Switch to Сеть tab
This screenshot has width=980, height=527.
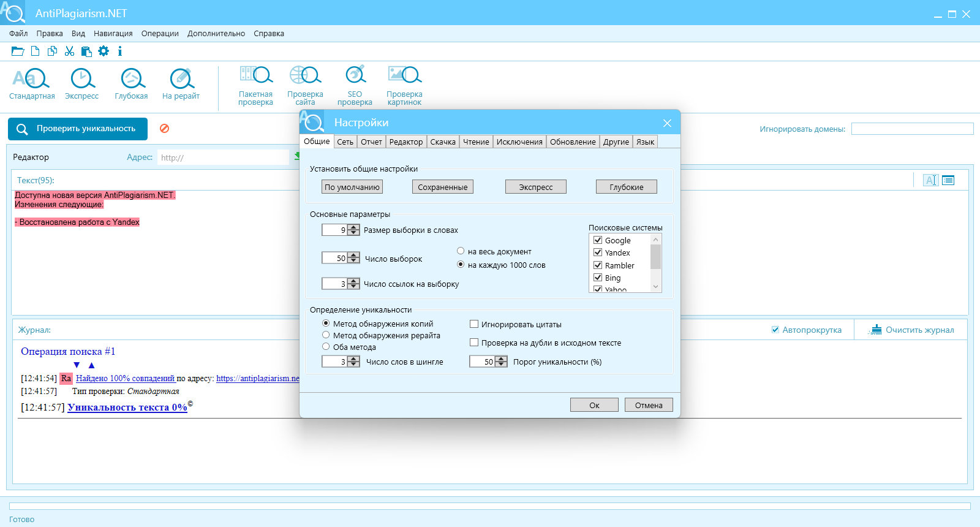pos(345,142)
